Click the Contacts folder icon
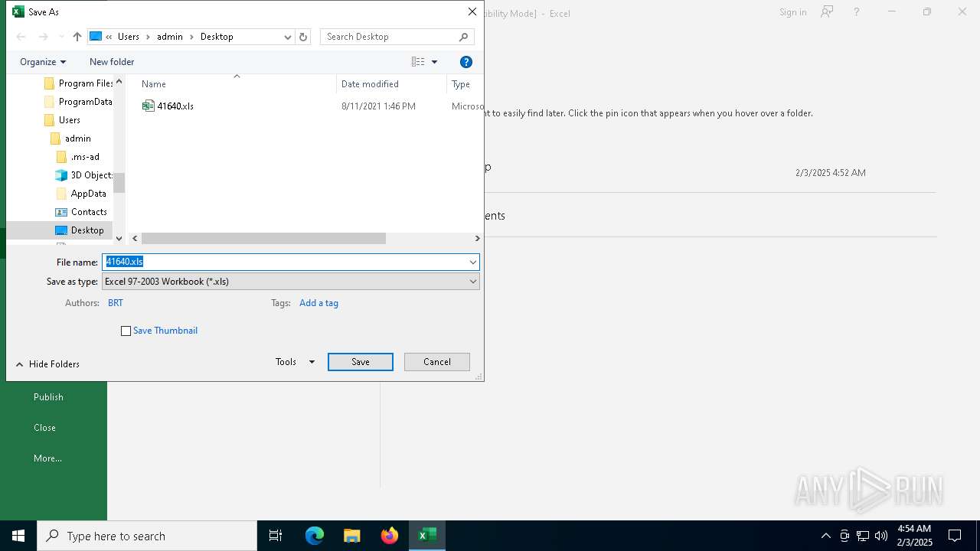980x551 pixels. (x=61, y=212)
